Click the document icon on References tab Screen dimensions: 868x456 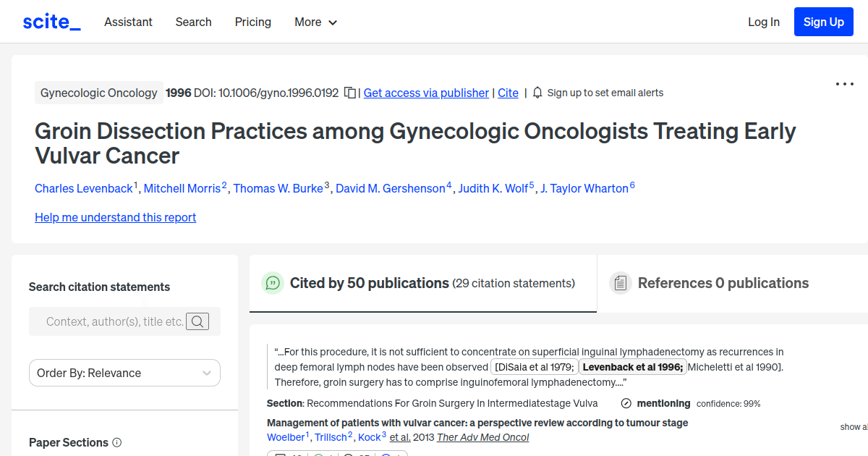[621, 283]
